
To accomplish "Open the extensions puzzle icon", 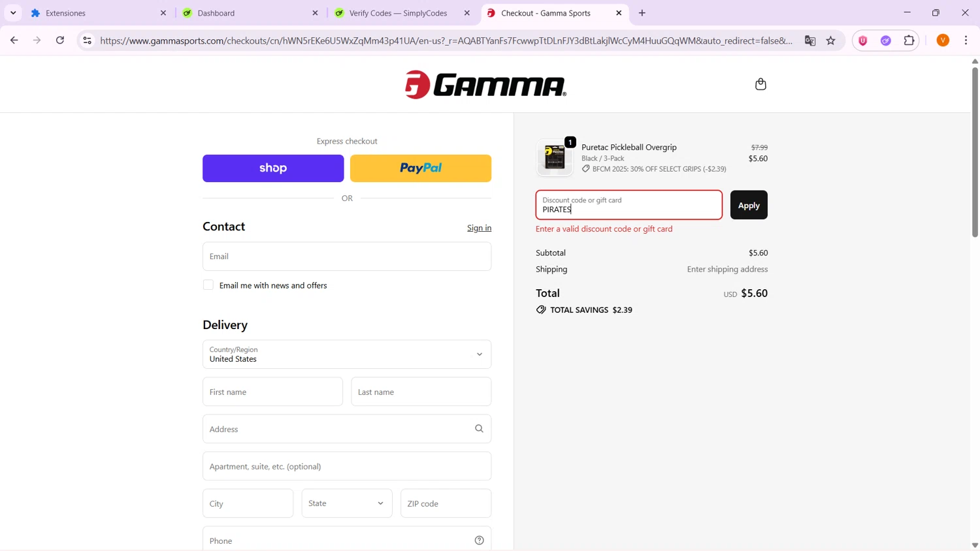I will (909, 40).
